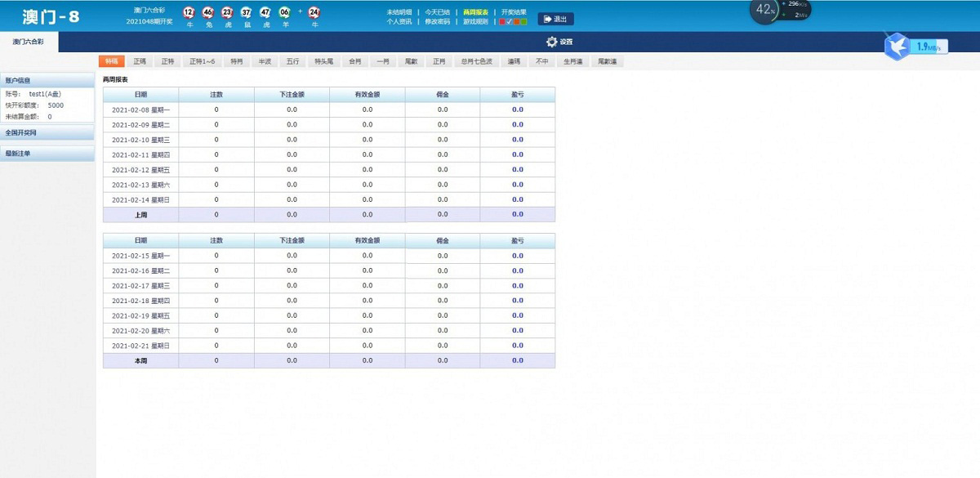Open the 特头尾 bet type tab
The image size is (980, 478).
coord(323,61)
